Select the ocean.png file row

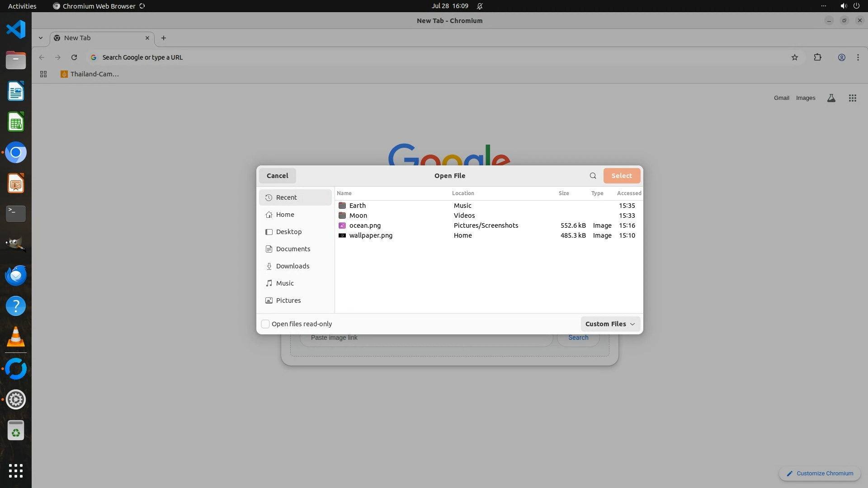pyautogui.click(x=365, y=225)
